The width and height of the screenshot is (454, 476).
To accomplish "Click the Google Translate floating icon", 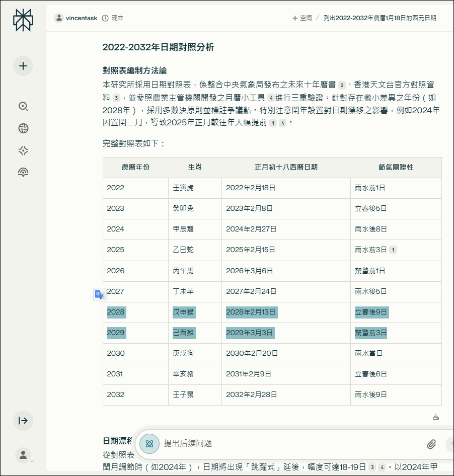I will 100,294.
